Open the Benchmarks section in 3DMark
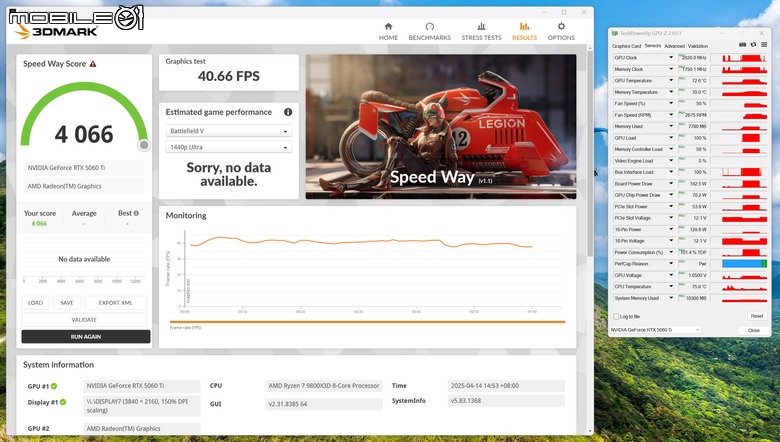 click(429, 31)
